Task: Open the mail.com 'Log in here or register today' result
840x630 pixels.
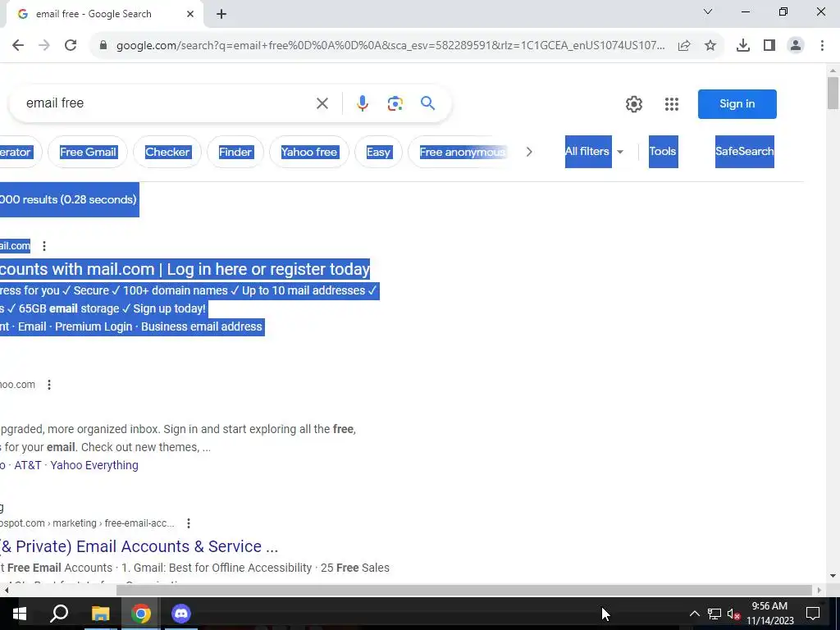Action: tap(185, 269)
